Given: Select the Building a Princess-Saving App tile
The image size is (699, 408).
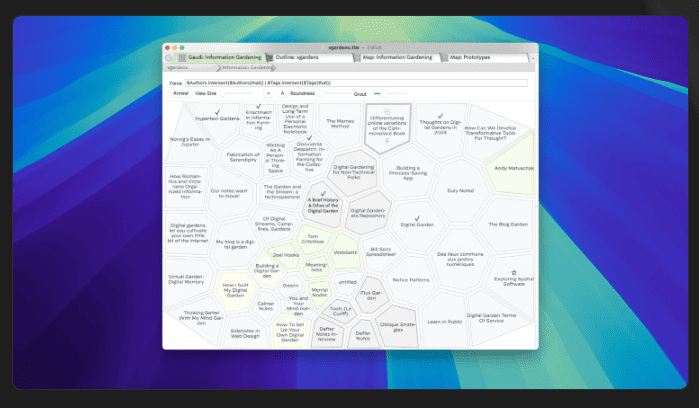Looking at the screenshot, I should (408, 173).
